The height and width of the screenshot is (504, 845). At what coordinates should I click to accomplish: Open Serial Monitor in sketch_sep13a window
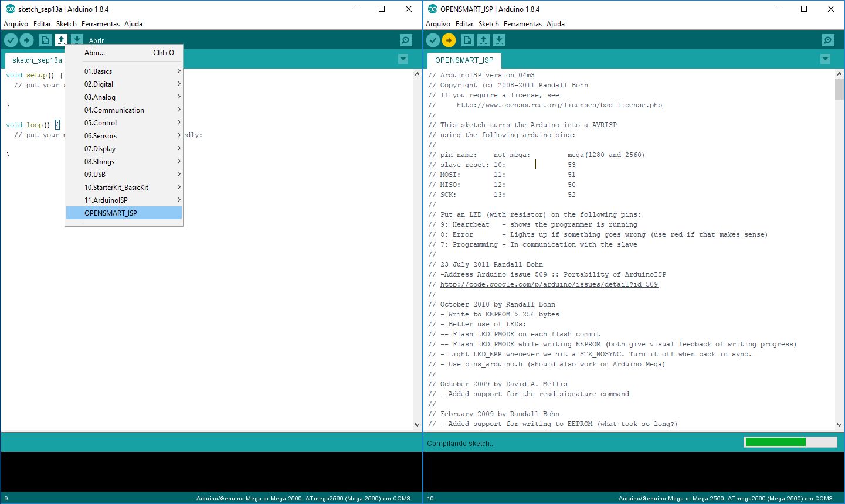(406, 40)
